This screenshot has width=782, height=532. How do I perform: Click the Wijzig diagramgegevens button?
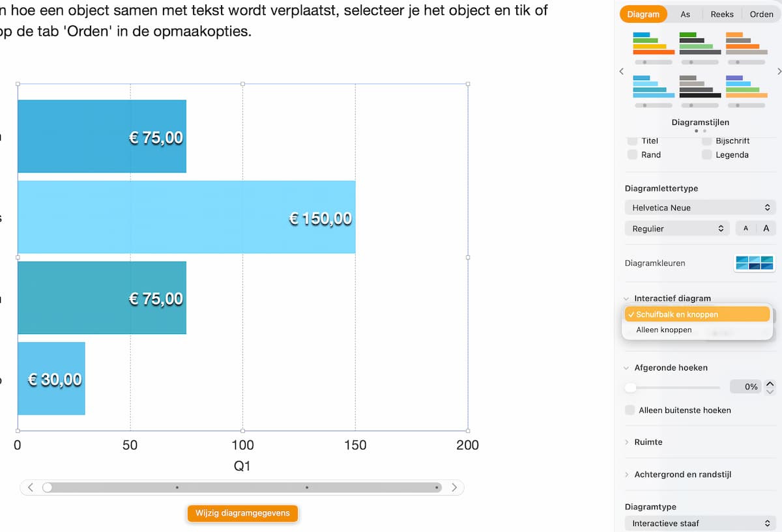click(x=242, y=513)
